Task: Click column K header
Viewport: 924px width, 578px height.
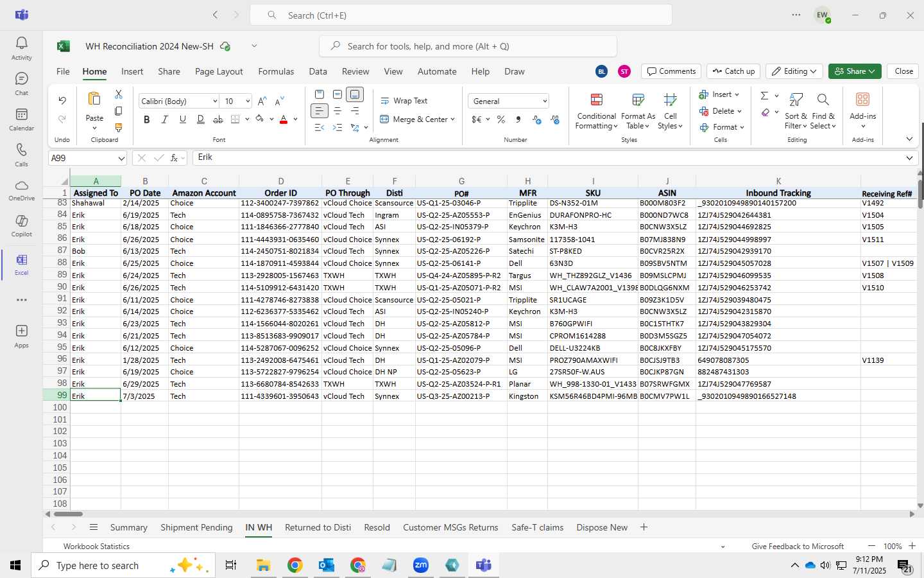Action: (778, 181)
